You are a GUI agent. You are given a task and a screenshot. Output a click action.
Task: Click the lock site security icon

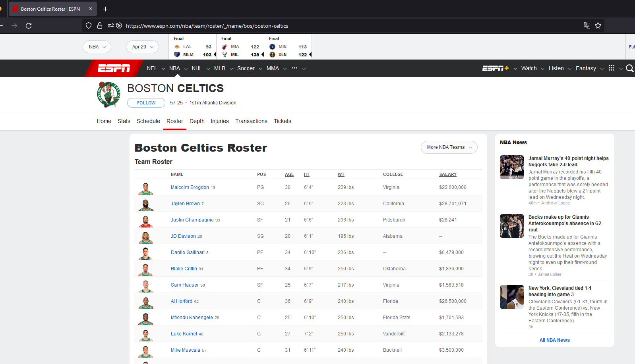pyautogui.click(x=100, y=25)
